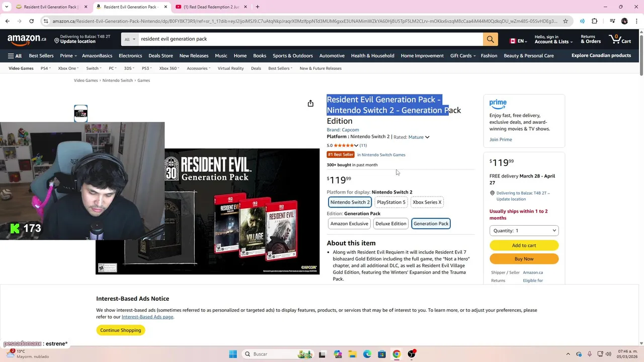Image resolution: width=644 pixels, height=362 pixels.
Task: Select Nintendo Switch 2 platform option
Action: click(x=350, y=202)
